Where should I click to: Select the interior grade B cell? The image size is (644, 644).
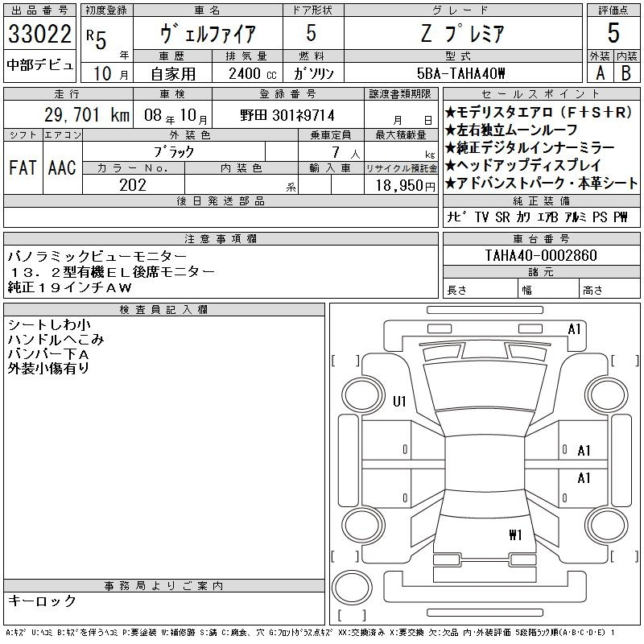627,72
